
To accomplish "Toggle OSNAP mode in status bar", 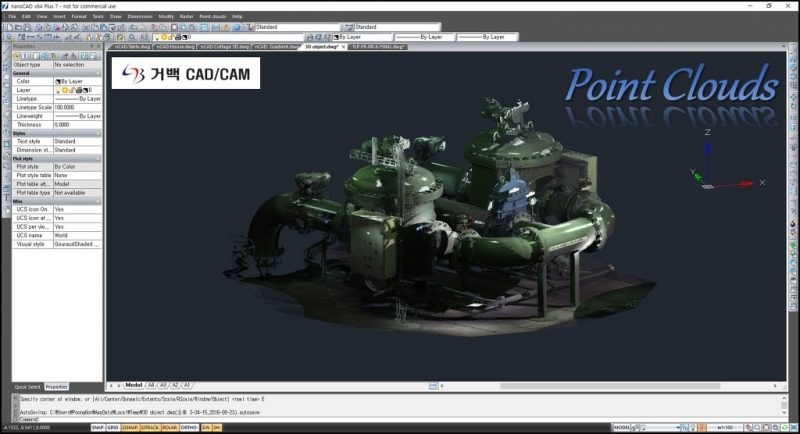I will click(132, 427).
